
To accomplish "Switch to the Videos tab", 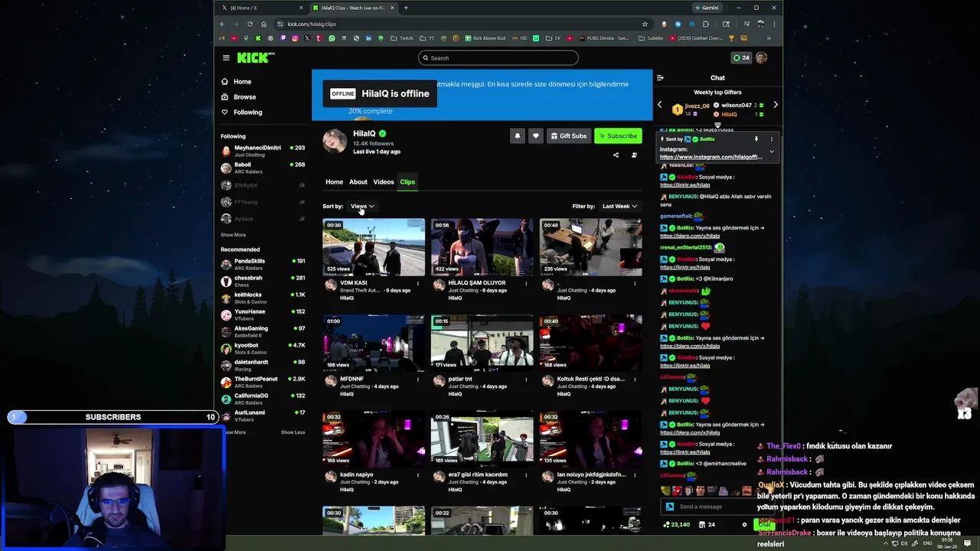I will tap(384, 182).
